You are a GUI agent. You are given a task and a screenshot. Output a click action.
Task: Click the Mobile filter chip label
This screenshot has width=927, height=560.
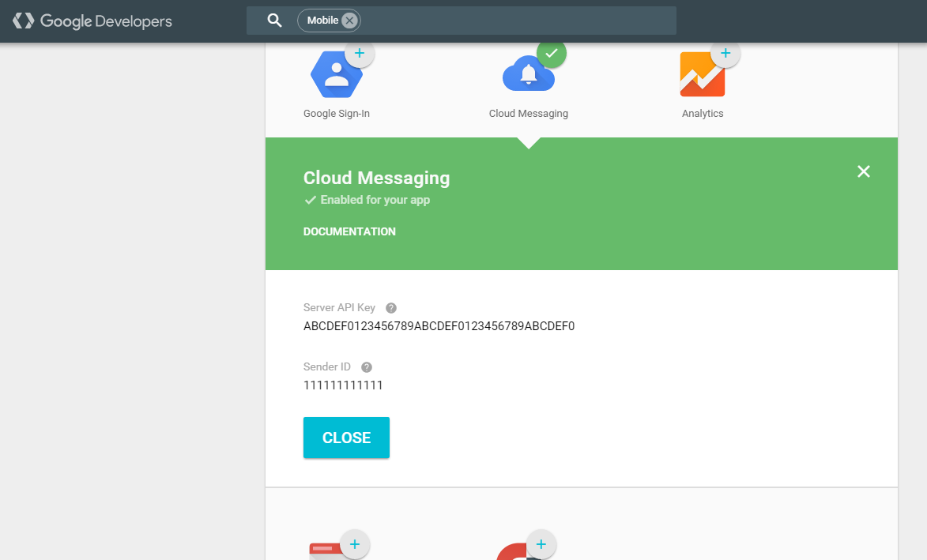(x=322, y=21)
